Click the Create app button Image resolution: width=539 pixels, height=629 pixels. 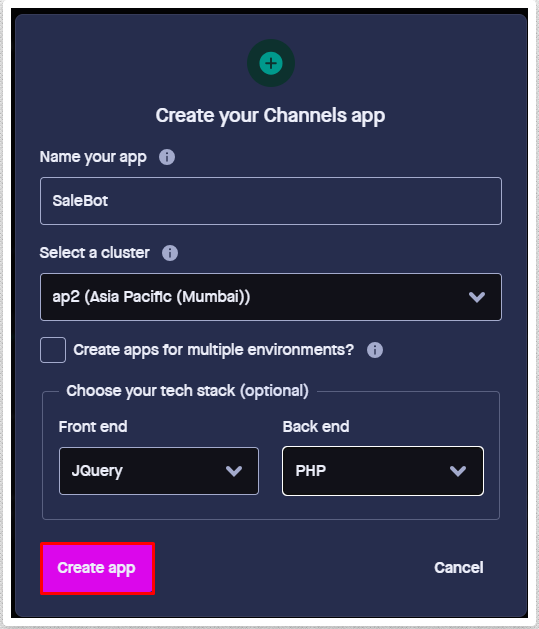97,568
